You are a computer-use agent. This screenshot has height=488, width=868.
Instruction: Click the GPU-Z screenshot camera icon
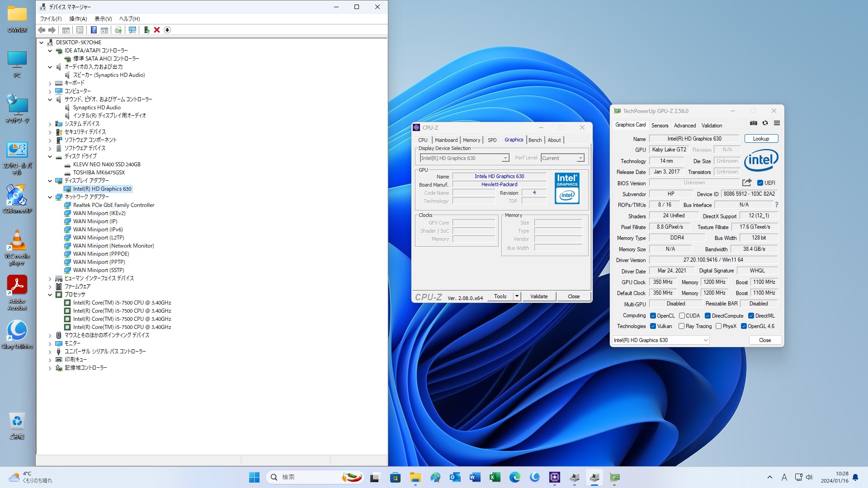753,123
